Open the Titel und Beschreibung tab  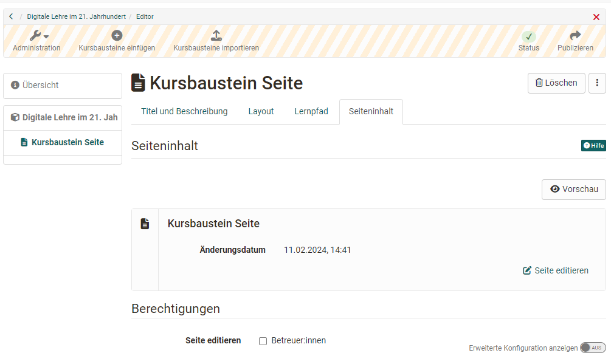(x=184, y=111)
